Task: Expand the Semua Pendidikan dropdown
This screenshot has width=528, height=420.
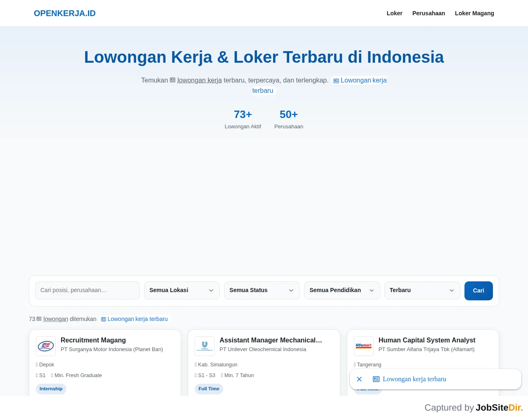Action: tap(342, 290)
